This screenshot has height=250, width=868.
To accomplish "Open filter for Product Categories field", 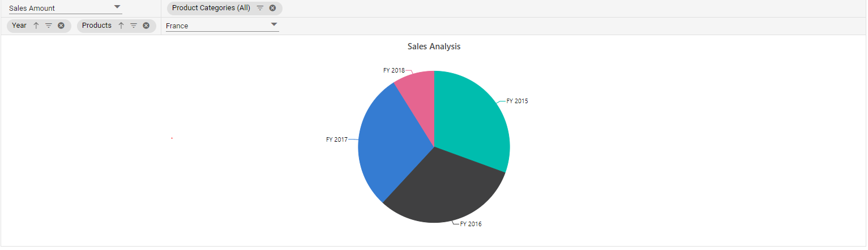I will tap(260, 8).
